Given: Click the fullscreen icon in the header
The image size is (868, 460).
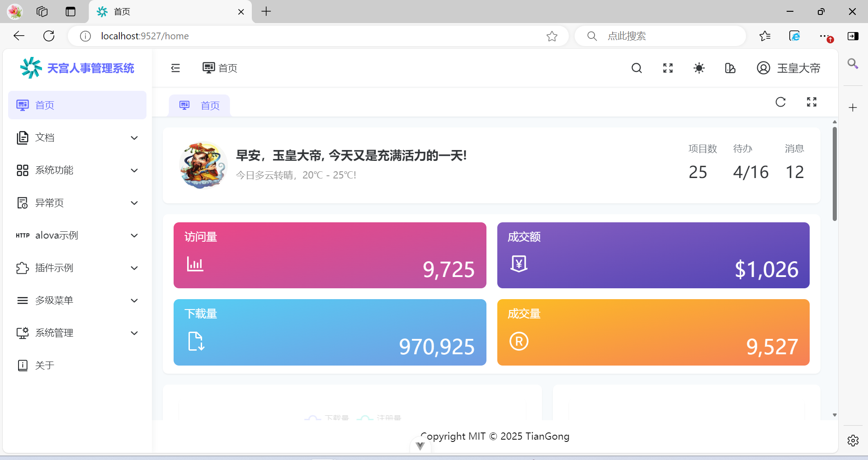Looking at the screenshot, I should 667,68.
